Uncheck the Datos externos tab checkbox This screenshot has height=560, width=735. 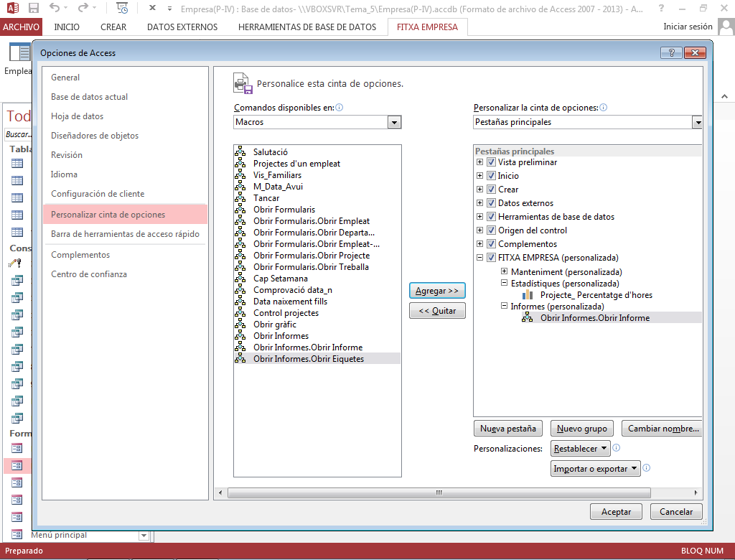pos(491,203)
